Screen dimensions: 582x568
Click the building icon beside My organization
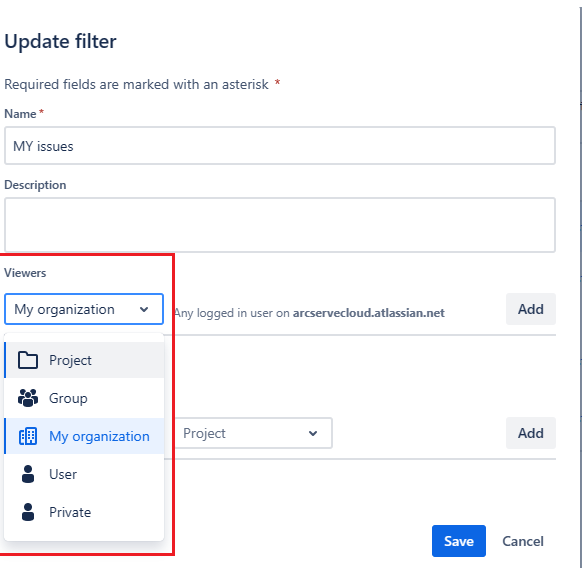pyautogui.click(x=28, y=436)
